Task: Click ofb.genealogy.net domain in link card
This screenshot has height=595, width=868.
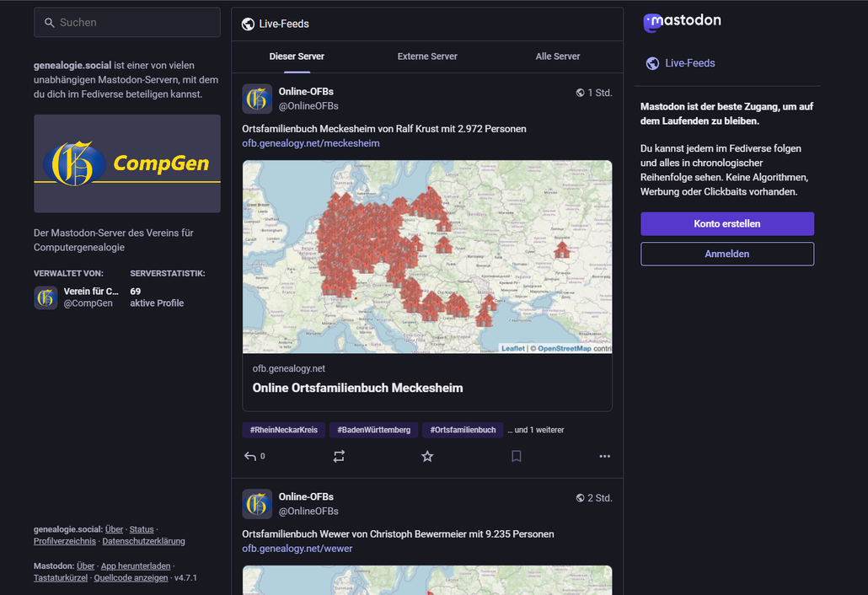Action: pos(288,368)
